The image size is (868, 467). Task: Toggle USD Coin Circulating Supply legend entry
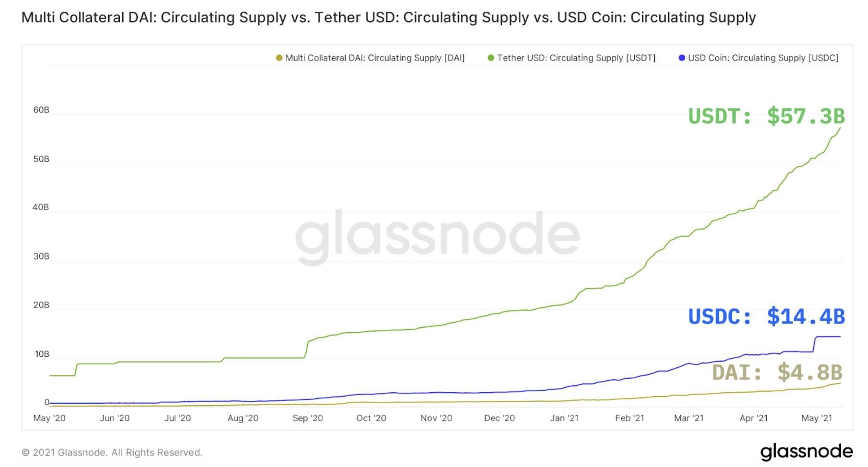pos(763,58)
